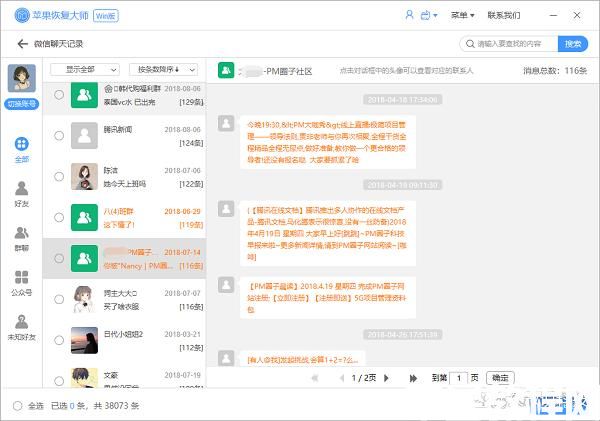Click the blue 搜索 button

tap(573, 44)
